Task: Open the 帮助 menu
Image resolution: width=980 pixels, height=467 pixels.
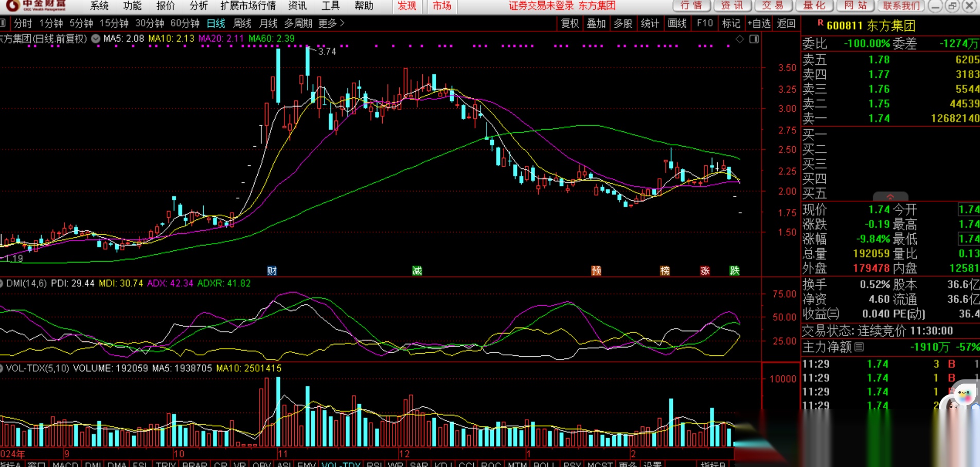Action: [364, 6]
